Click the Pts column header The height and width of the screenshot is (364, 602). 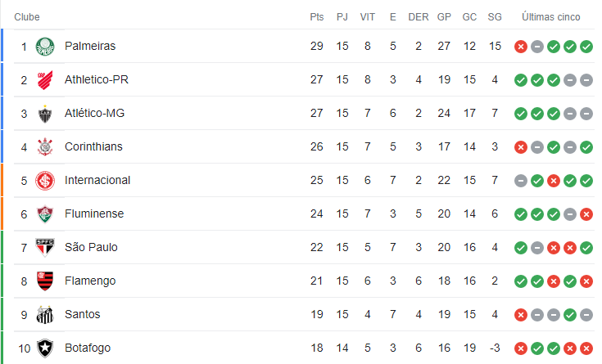pos(317,17)
